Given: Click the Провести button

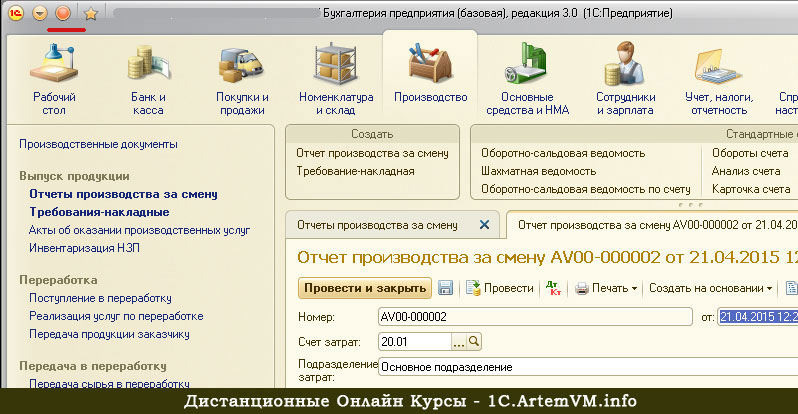Looking at the screenshot, I should tap(500, 288).
